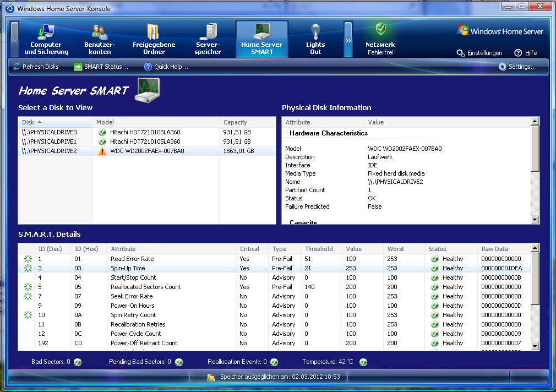Image resolution: width=556 pixels, height=392 pixels.
Task: Click the critical marker icon for Read Error Rate
Action: click(28, 259)
